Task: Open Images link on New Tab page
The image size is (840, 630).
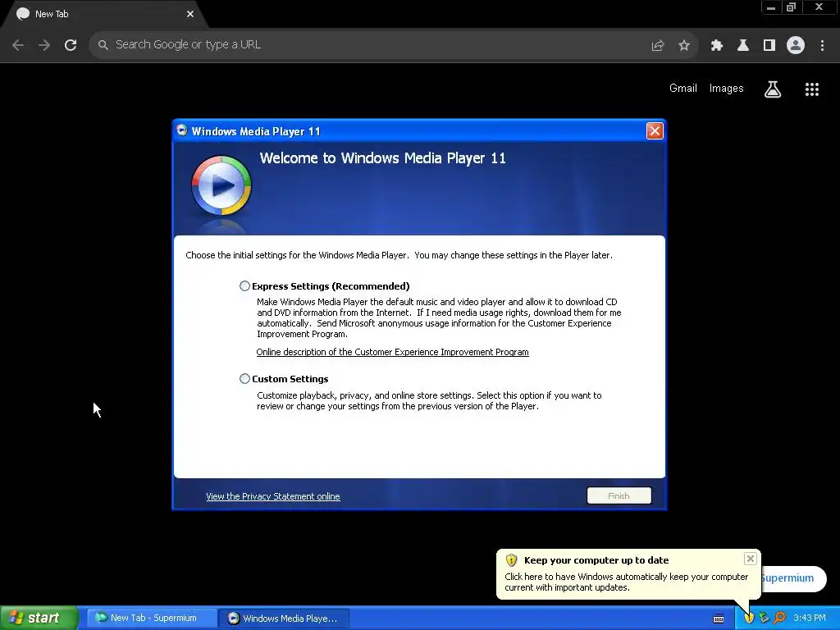Action: tap(727, 88)
